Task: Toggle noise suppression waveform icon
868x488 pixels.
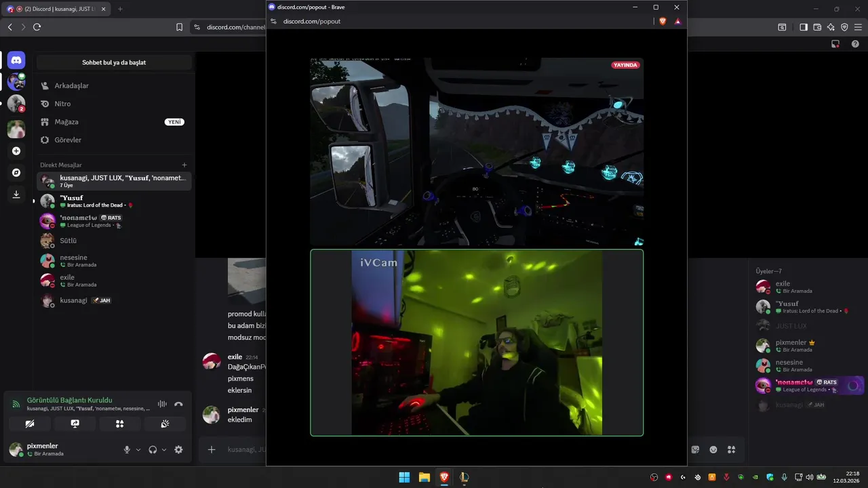Action: click(x=162, y=404)
